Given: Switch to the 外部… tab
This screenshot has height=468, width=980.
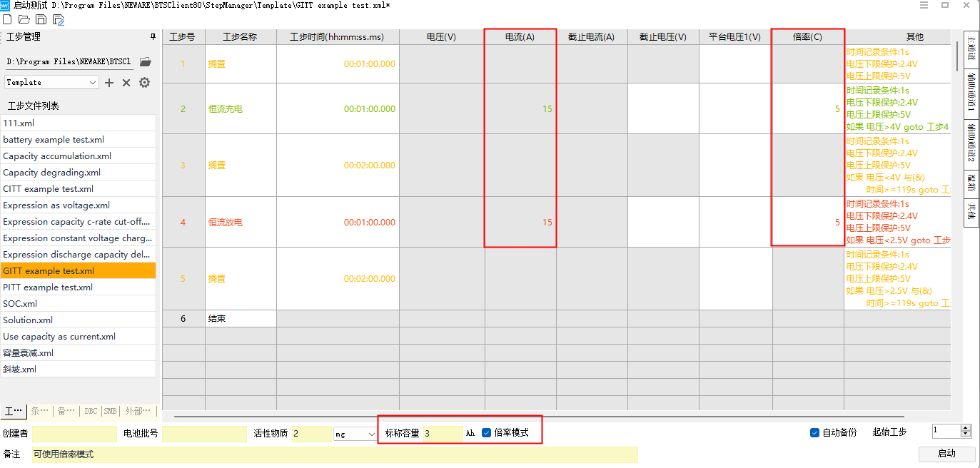Looking at the screenshot, I should coord(138,411).
